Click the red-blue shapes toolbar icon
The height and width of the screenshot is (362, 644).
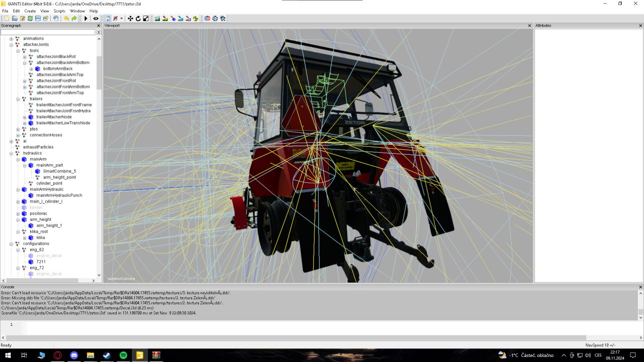[207, 19]
